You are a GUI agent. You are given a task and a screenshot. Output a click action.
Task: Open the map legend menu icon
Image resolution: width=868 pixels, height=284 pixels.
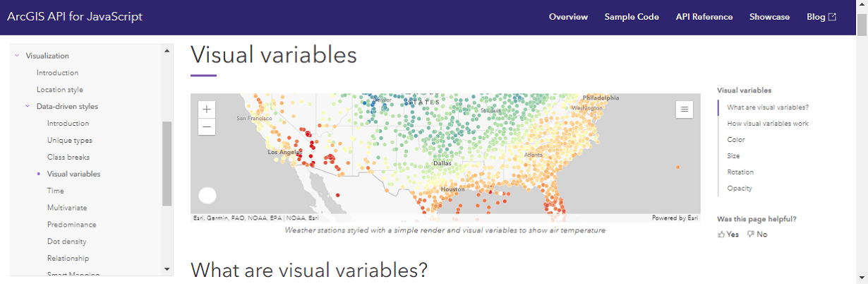(685, 110)
